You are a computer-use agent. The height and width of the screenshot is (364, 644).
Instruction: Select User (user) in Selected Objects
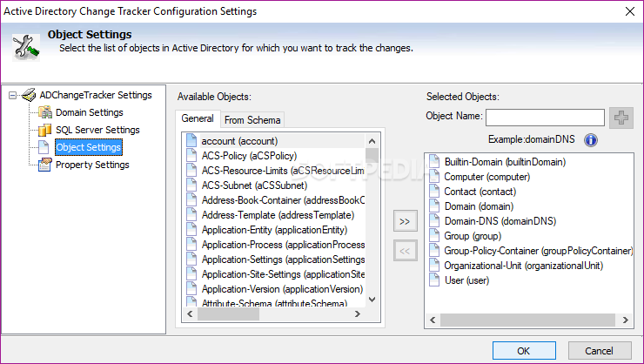click(x=466, y=280)
